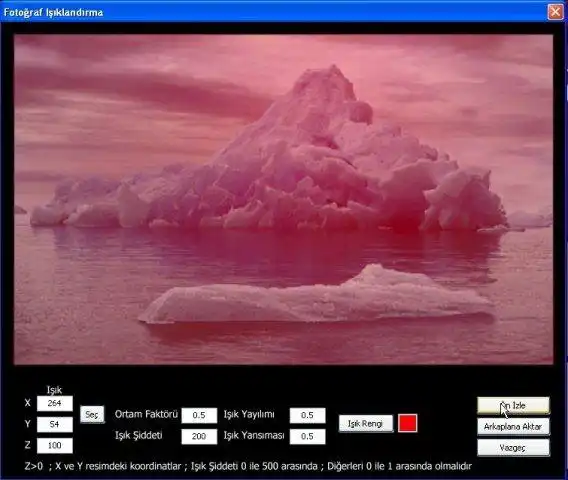
Task: Click the red light color swatch
Action: [408, 423]
